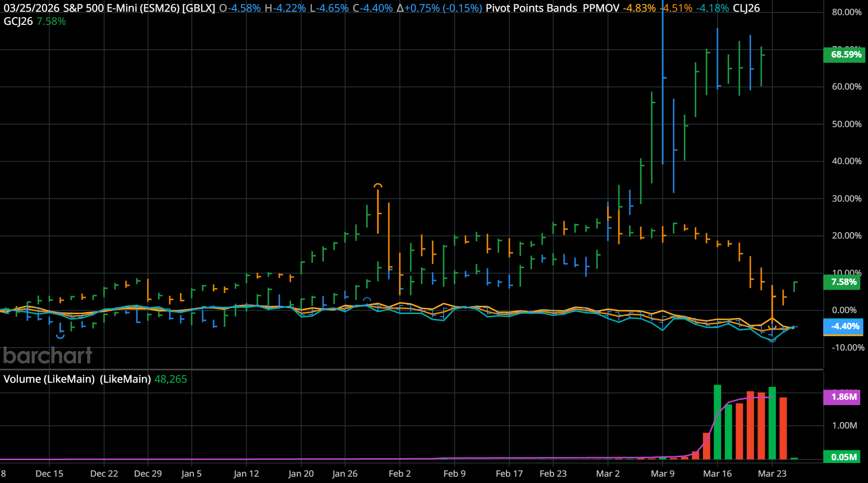The image size is (868, 483).
Task: Click the Mar 16 date on time axis
Action: (718, 474)
